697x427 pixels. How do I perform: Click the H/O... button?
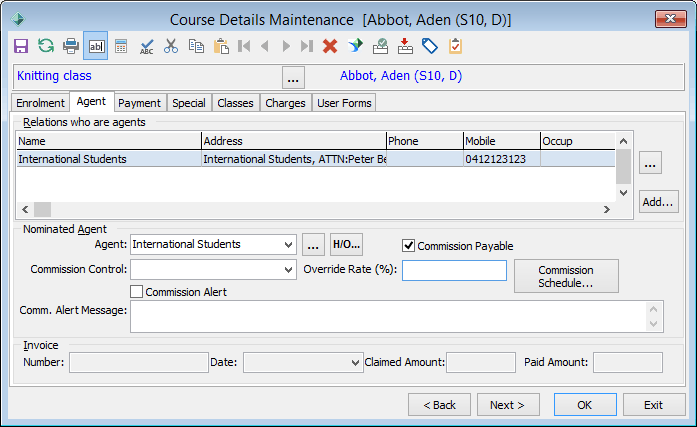point(346,244)
